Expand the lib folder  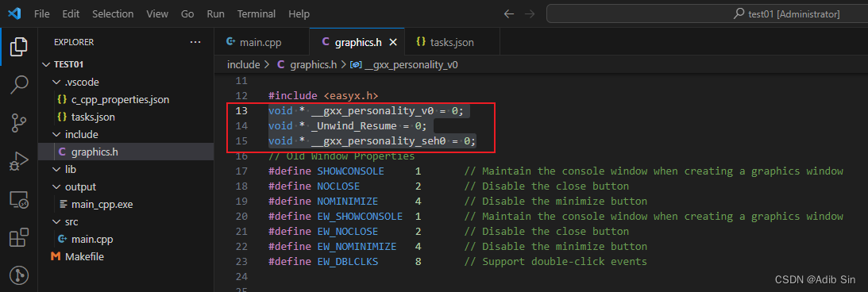tap(125, 169)
